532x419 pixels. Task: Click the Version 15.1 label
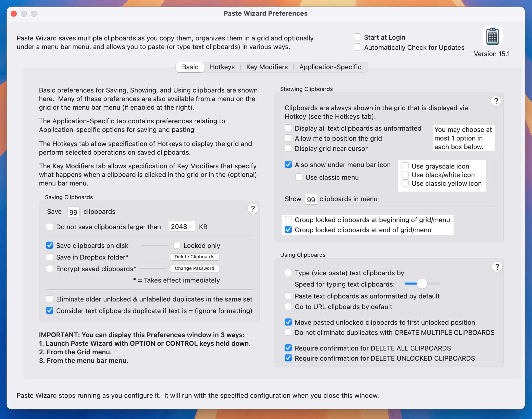(x=492, y=54)
